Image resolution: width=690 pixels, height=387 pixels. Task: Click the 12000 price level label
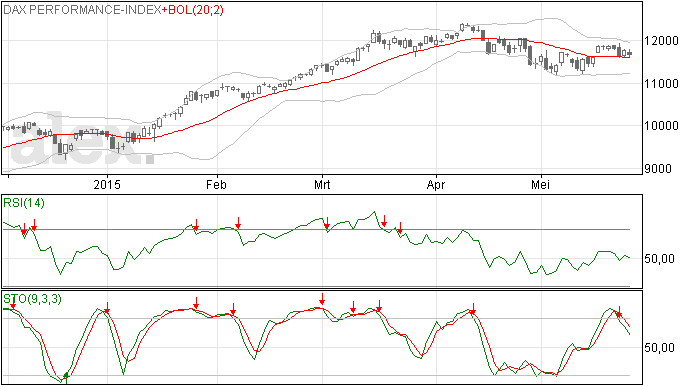(661, 41)
